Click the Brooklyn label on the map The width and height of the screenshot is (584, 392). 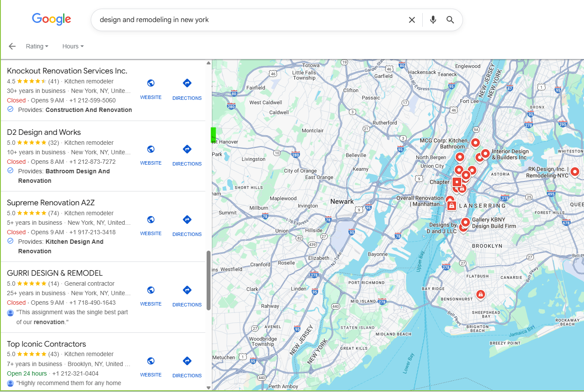pos(487,246)
